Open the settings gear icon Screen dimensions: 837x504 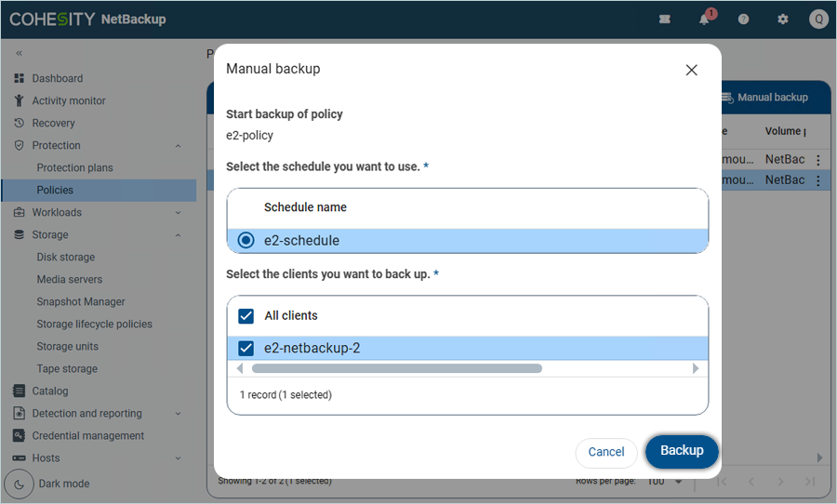[x=782, y=20]
